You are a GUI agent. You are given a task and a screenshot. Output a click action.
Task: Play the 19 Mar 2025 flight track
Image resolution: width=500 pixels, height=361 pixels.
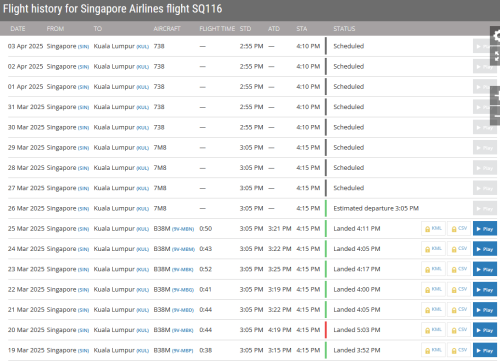click(485, 350)
